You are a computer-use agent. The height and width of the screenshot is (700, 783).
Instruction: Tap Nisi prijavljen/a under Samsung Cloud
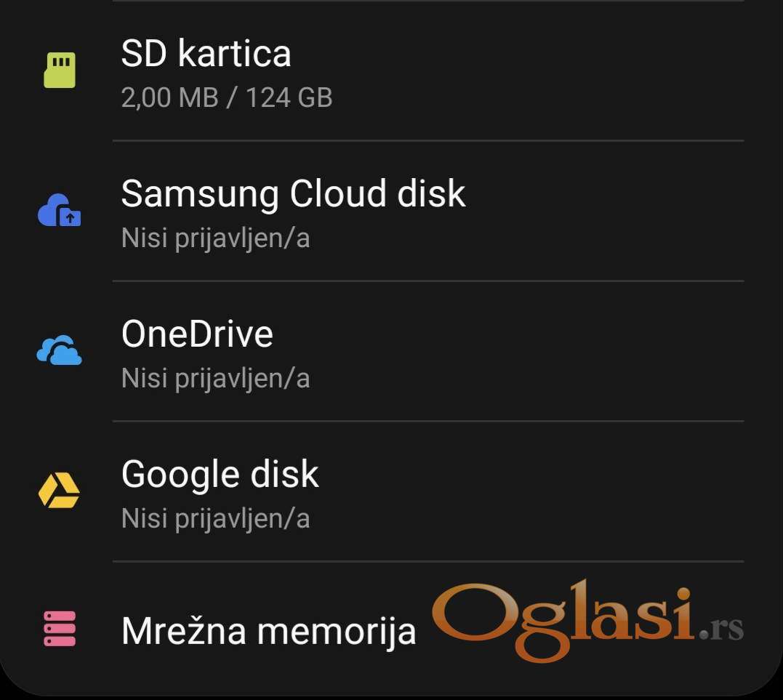pyautogui.click(x=216, y=238)
